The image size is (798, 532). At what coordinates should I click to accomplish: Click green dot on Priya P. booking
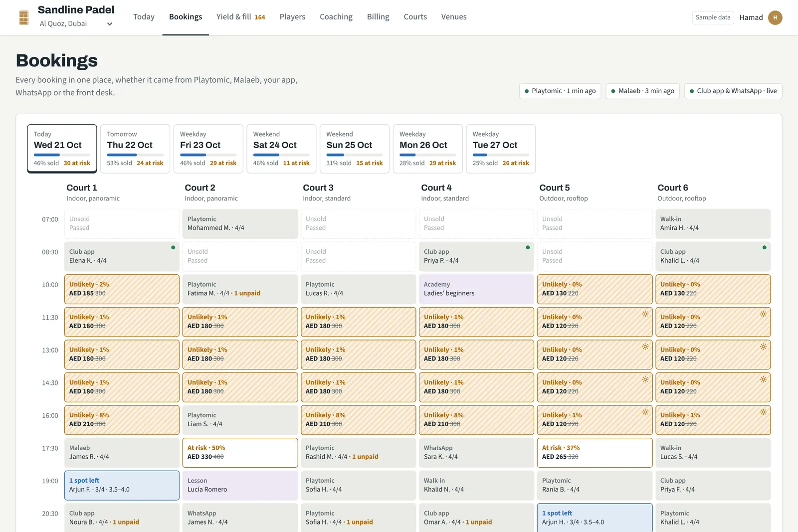[528, 247]
